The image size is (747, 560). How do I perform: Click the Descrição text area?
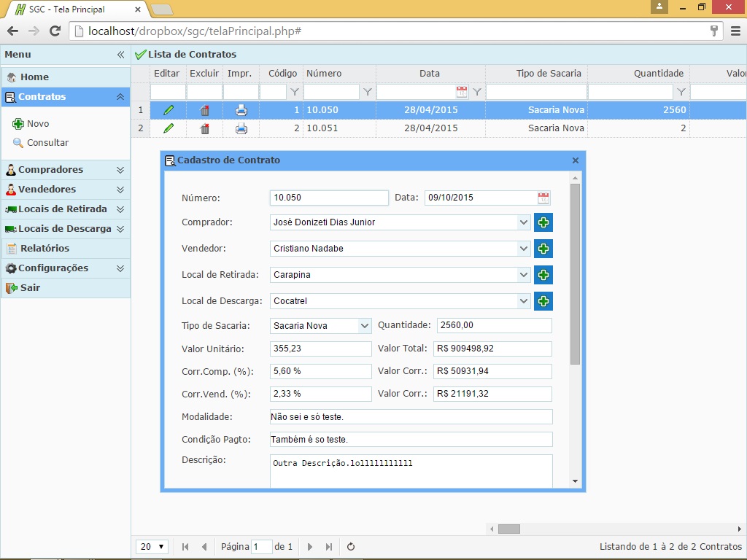click(411, 472)
